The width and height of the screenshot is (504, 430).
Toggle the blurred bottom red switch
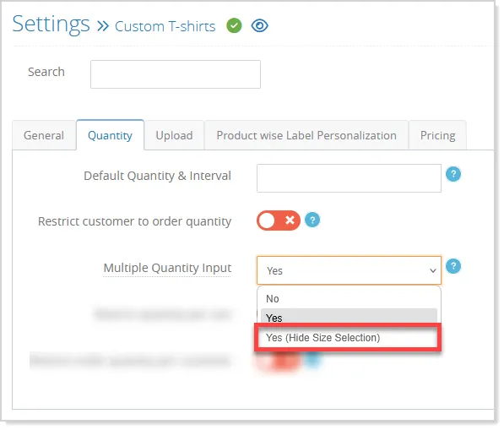pyautogui.click(x=279, y=361)
